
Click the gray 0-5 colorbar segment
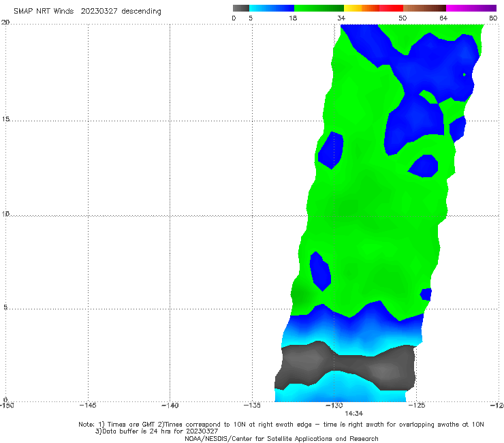240,8
